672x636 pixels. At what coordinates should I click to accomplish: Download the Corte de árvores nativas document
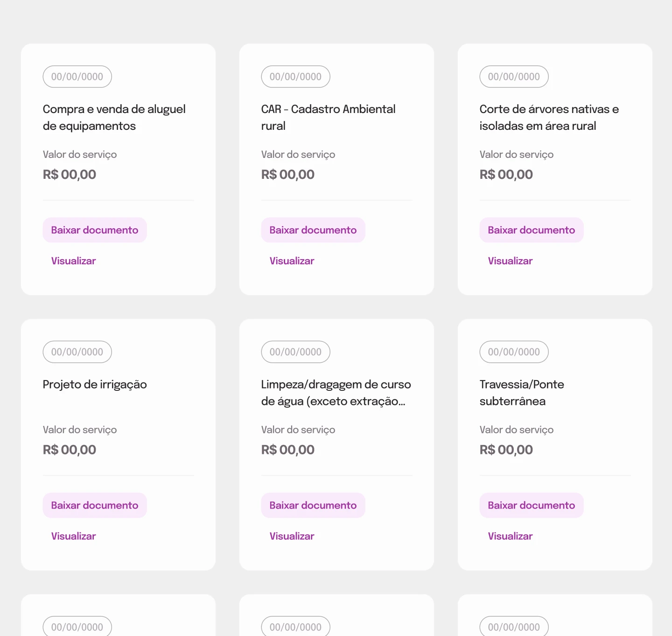pyautogui.click(x=532, y=230)
